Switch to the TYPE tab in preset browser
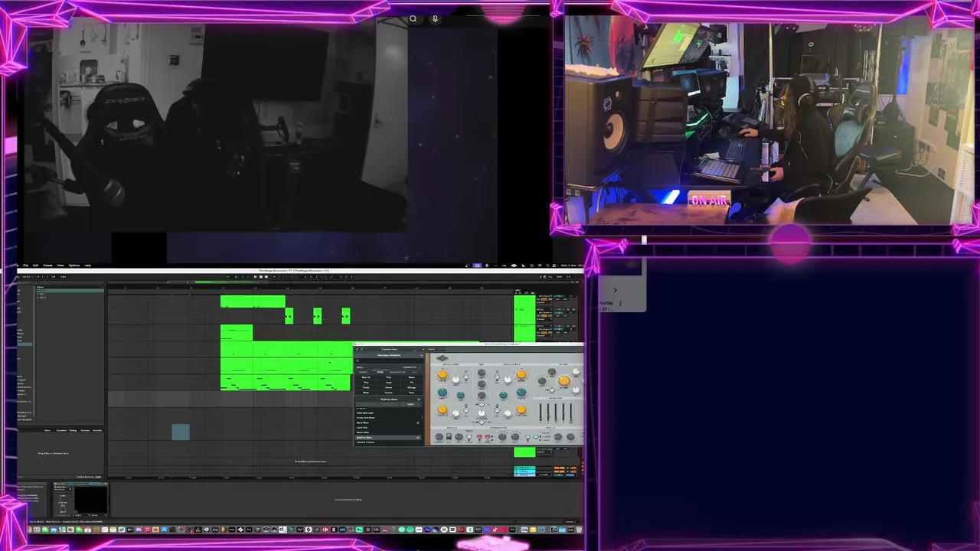This screenshot has width=980, height=551. 380,372
